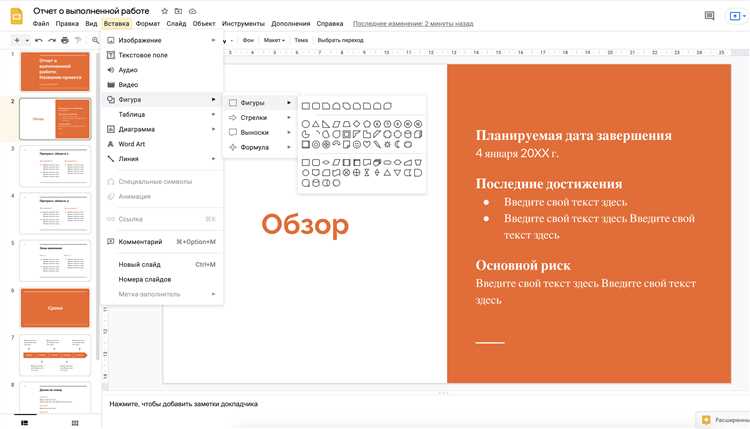Screen dimensions: 750x429
Task: Open the Формат menu
Action: click(x=148, y=23)
